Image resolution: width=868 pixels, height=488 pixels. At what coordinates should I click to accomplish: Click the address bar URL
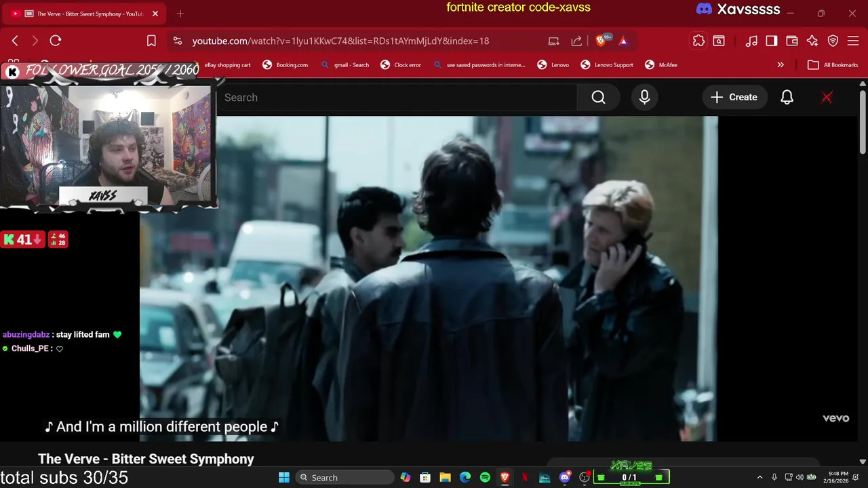(340, 41)
